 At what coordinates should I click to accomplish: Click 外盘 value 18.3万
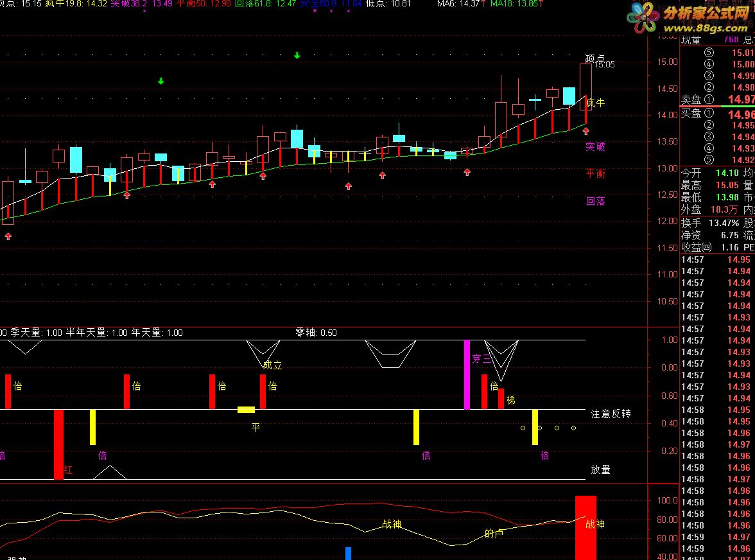pyautogui.click(x=724, y=210)
